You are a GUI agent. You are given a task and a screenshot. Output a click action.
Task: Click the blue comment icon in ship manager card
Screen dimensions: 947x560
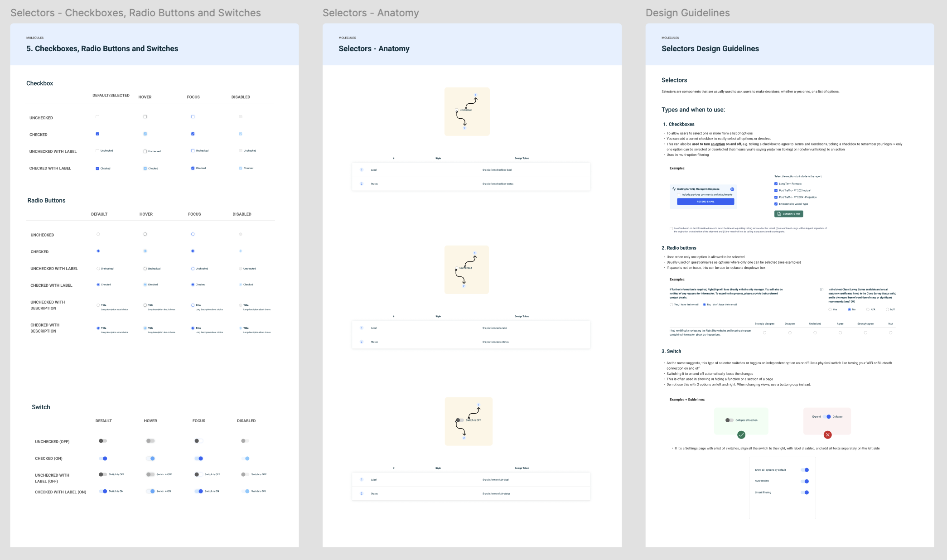tap(732, 189)
